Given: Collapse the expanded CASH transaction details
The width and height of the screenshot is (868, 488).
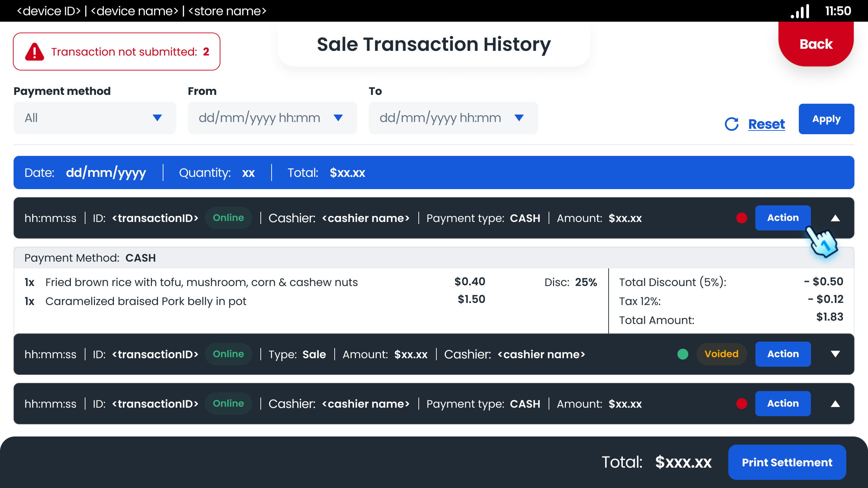Looking at the screenshot, I should click(835, 218).
